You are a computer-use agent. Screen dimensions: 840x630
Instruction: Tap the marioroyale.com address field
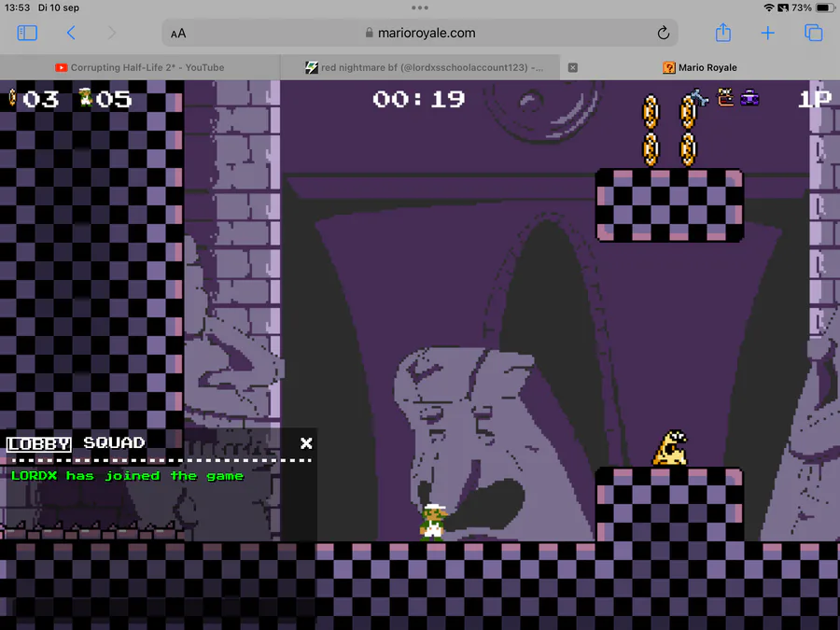click(x=420, y=34)
